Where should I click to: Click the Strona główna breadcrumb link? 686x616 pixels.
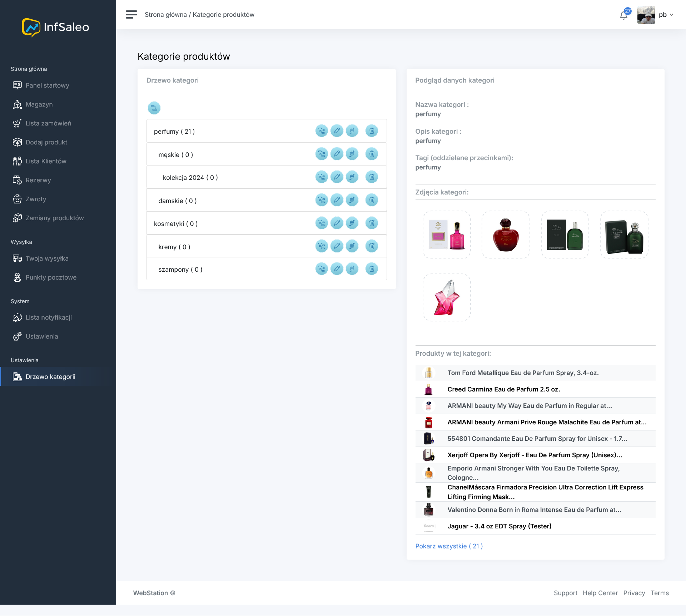166,15
